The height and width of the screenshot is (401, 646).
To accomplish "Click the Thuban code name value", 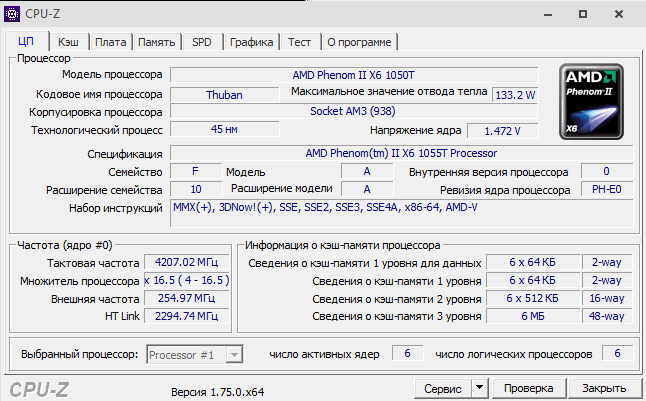I will coord(225,95).
